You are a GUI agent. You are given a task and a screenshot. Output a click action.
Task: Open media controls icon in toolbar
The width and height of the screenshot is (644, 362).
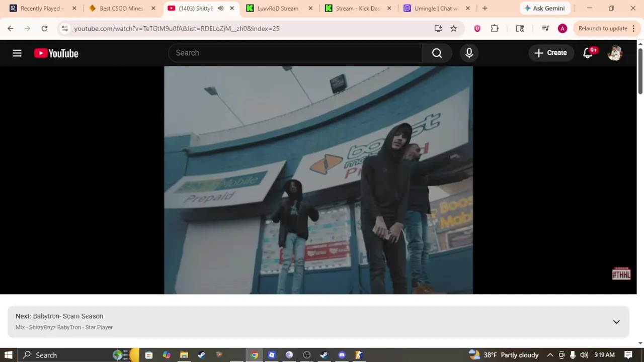click(x=545, y=29)
